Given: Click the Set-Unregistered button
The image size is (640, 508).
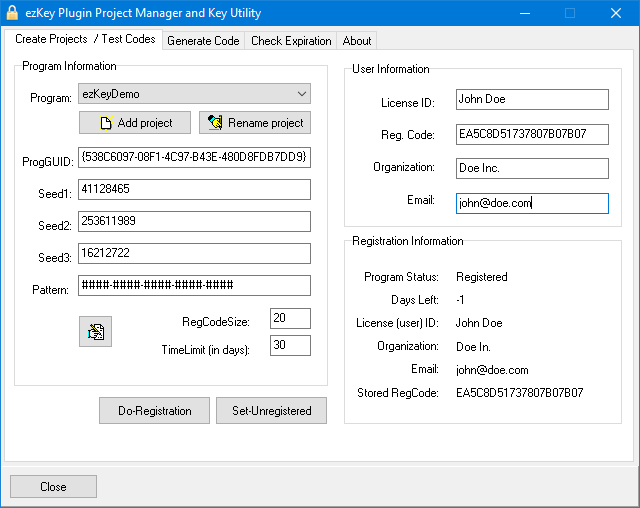Looking at the screenshot, I should point(271,410).
